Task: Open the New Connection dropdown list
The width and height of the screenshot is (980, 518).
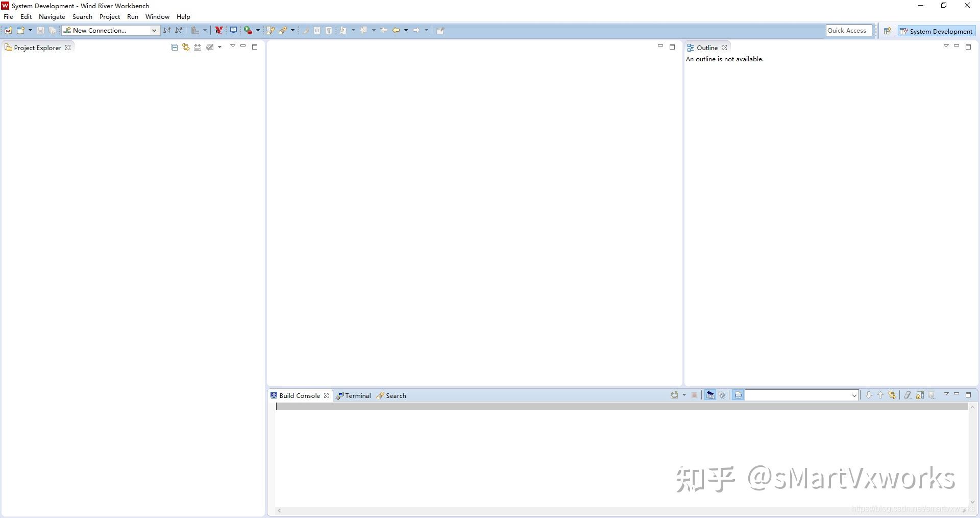Action: pyautogui.click(x=155, y=30)
